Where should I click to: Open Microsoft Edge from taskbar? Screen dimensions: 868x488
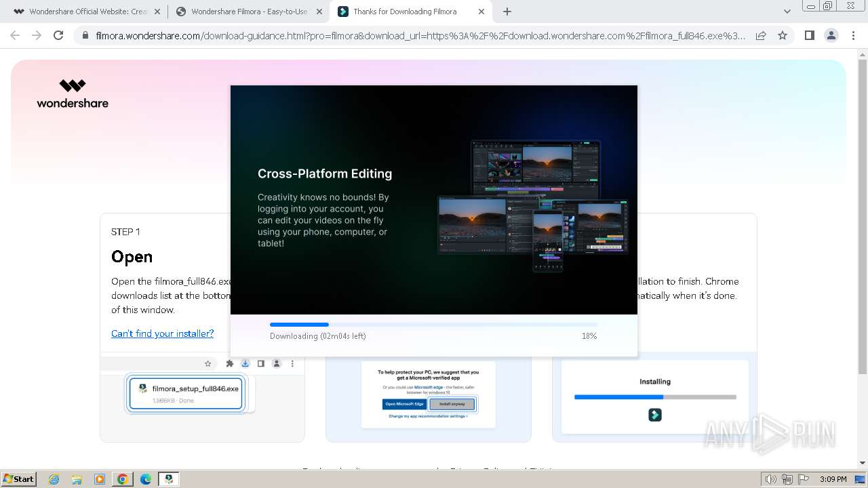[146, 479]
